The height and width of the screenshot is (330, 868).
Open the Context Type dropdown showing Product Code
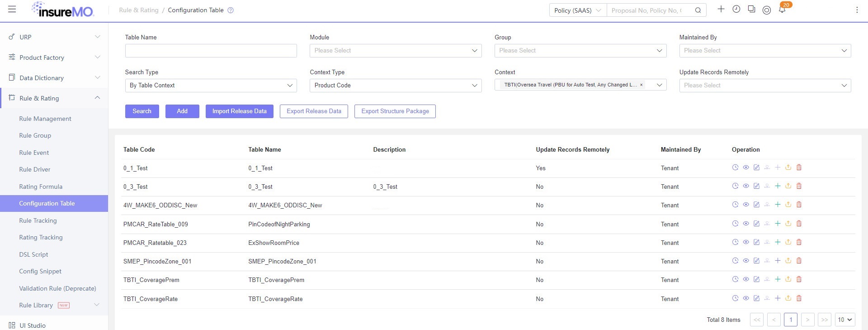396,86
